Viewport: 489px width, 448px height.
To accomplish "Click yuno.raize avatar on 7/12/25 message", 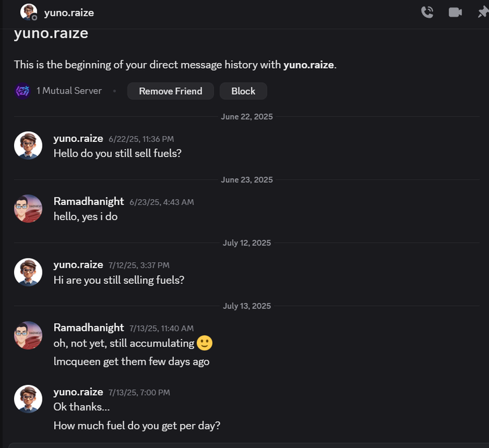I will (x=28, y=272).
